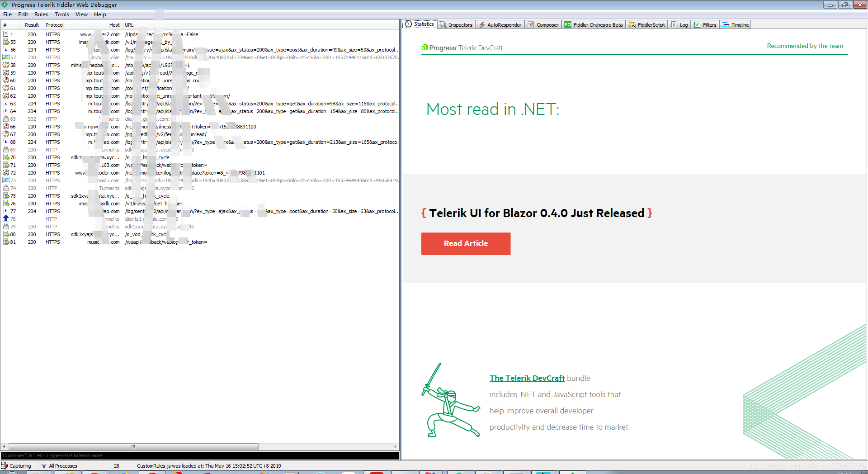Open the Composer tab

tap(543, 25)
